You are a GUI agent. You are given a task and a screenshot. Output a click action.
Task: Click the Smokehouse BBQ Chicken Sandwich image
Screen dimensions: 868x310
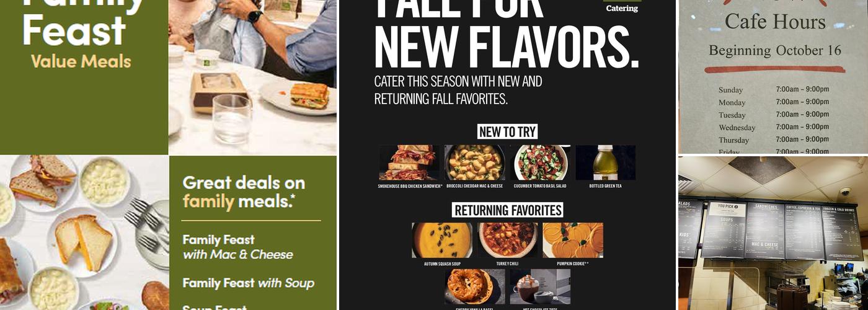pos(409,162)
